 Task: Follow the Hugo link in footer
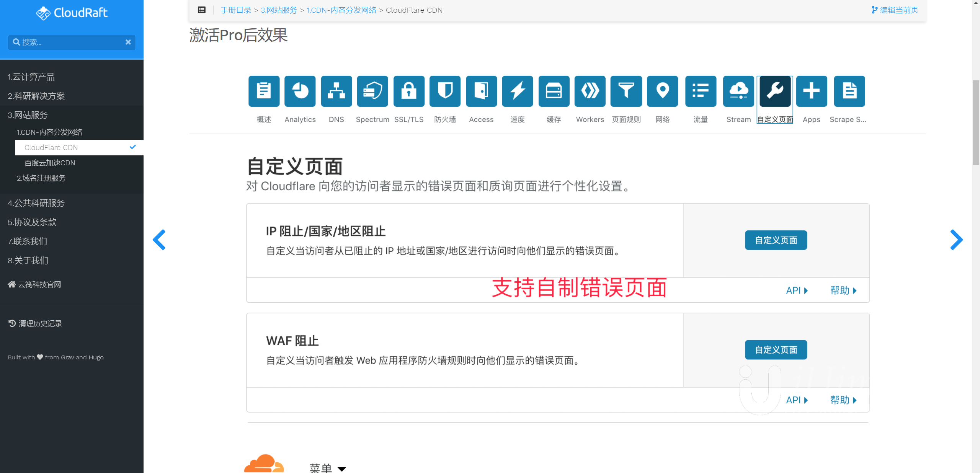96,357
